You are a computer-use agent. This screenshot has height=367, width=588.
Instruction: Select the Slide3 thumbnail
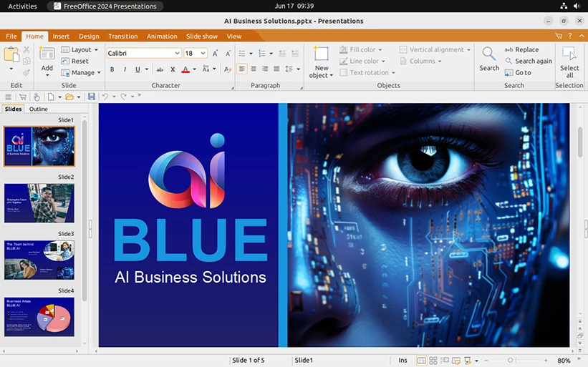(39, 260)
